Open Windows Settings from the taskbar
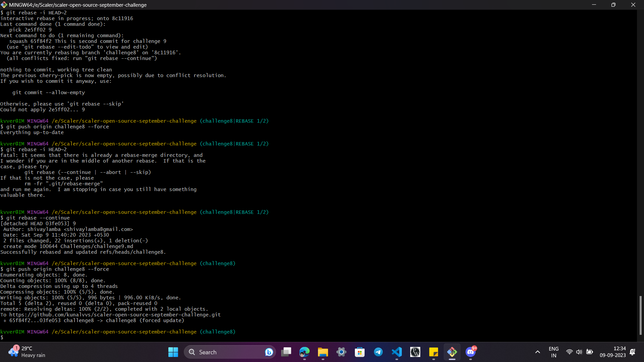The width and height of the screenshot is (644, 362). tap(341, 352)
